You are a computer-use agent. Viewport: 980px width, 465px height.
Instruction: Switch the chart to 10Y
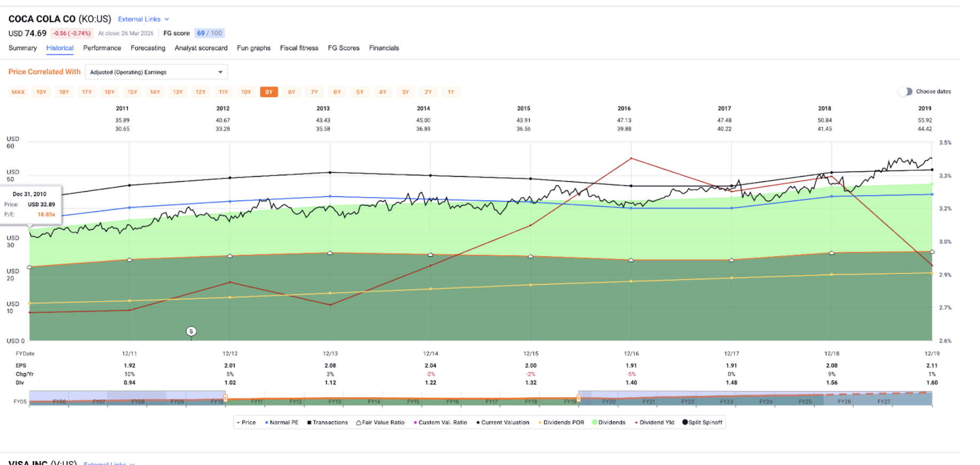(246, 92)
